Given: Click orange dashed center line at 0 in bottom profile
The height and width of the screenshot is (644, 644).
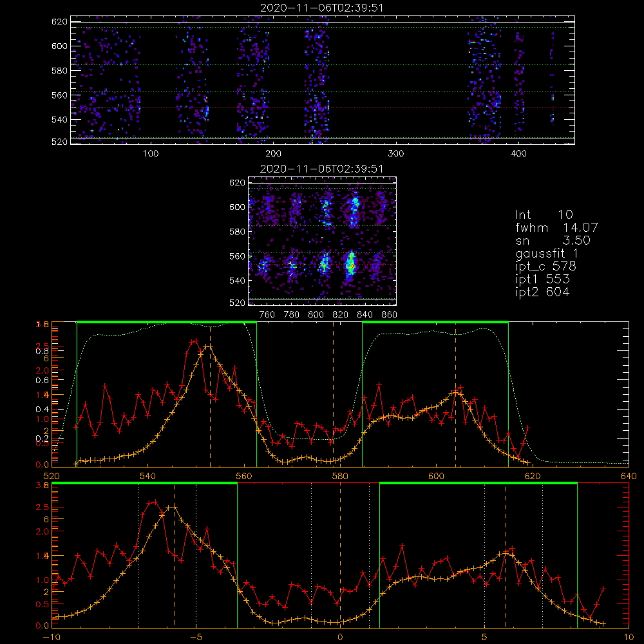Looking at the screenshot, I should click(340, 555).
